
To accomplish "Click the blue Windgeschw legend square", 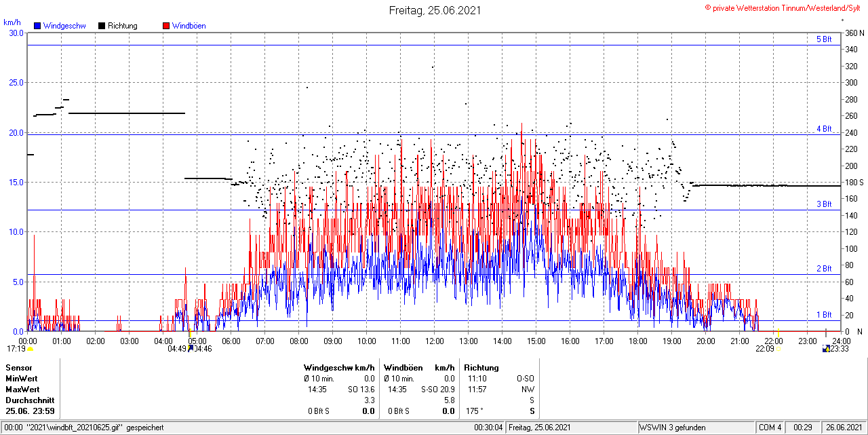I will coord(37,26).
